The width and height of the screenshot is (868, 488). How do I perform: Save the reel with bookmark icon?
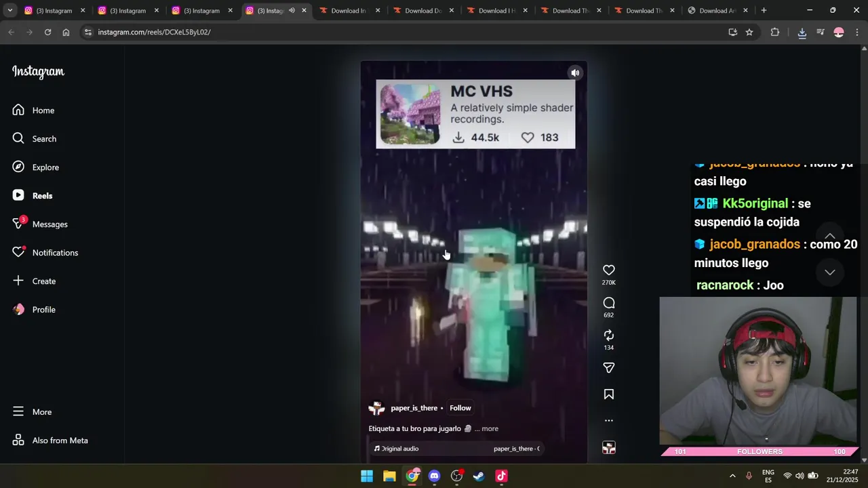(x=609, y=394)
